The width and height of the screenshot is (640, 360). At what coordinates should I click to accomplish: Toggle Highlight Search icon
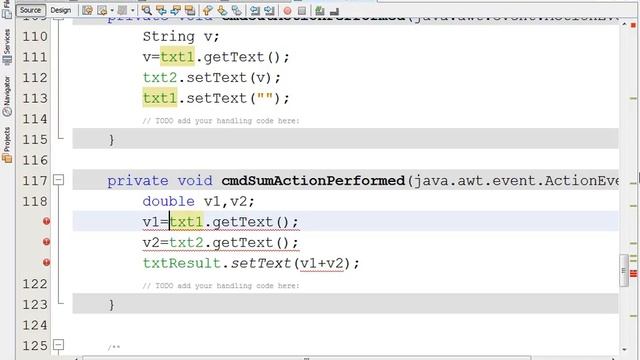click(190, 11)
